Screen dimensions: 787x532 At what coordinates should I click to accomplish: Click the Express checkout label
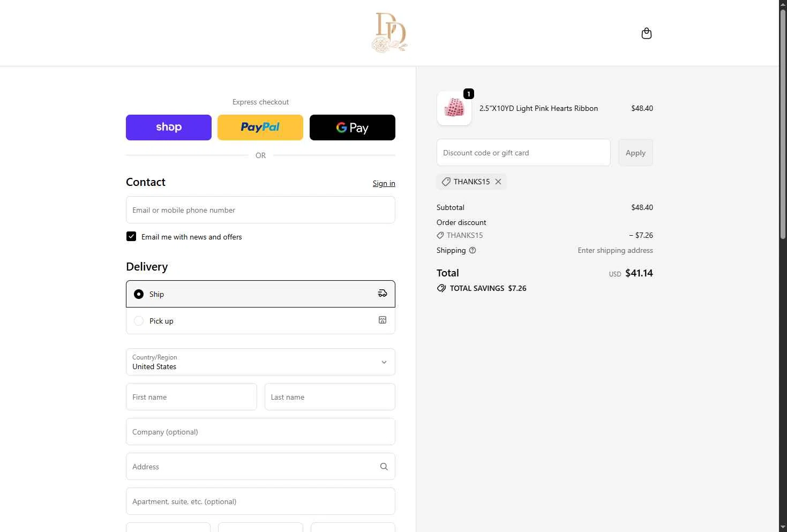tap(260, 102)
